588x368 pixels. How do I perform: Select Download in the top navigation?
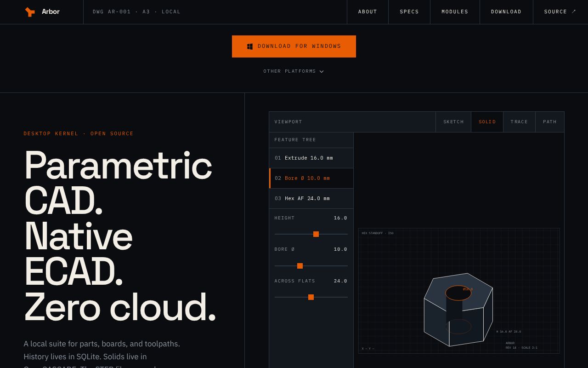point(506,12)
